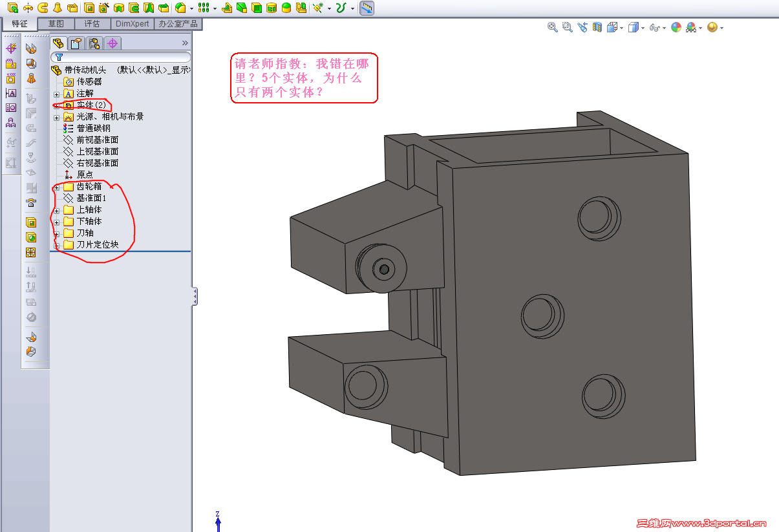Select the Swept Boss/Base tool

[x=43, y=8]
